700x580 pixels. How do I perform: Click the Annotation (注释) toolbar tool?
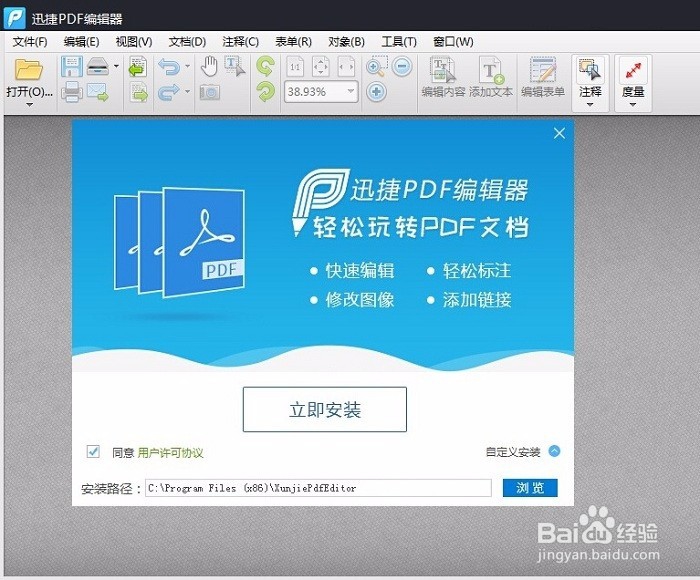tap(590, 78)
